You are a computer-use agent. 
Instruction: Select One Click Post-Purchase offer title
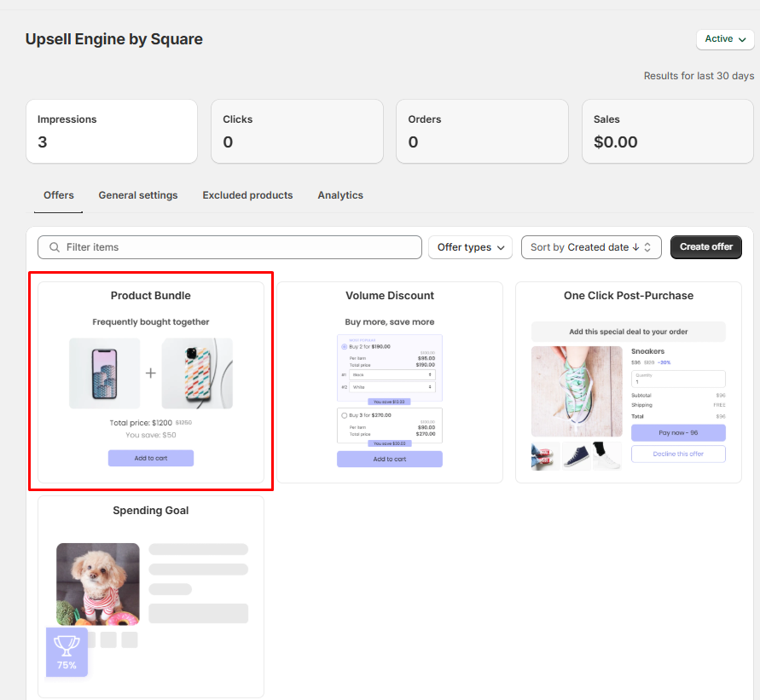pos(628,296)
